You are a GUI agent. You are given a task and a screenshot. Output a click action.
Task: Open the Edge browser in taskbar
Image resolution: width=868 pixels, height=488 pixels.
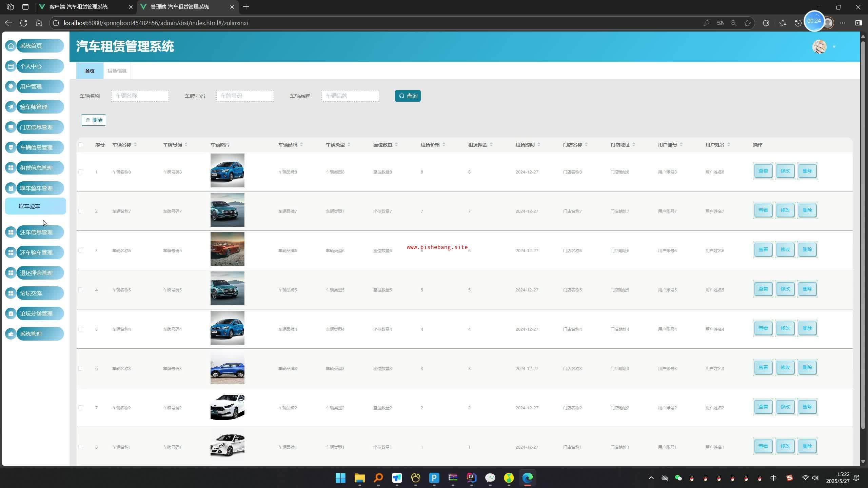pos(527,478)
